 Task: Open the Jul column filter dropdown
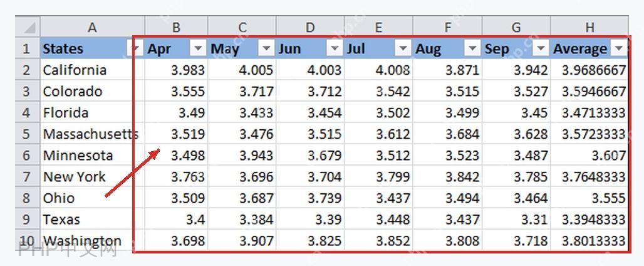[403, 48]
